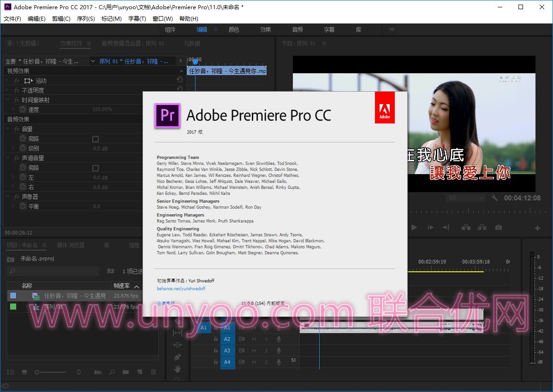Click Automate to Sequence icon

click(x=98, y=372)
